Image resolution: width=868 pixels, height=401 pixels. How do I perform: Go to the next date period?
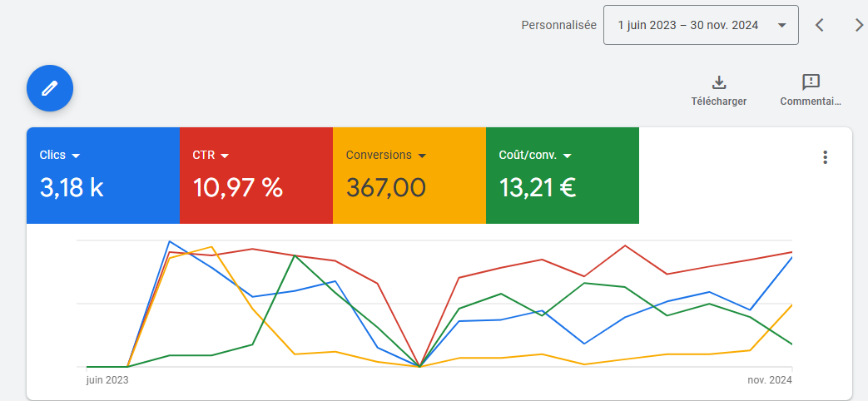pyautogui.click(x=859, y=25)
